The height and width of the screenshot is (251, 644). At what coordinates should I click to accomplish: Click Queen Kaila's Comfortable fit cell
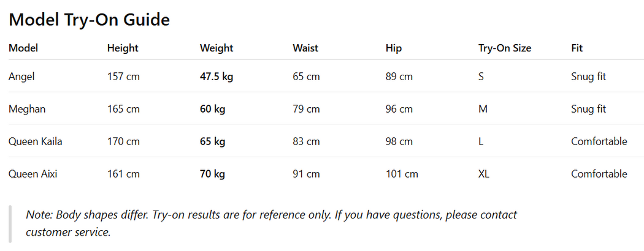599,141
